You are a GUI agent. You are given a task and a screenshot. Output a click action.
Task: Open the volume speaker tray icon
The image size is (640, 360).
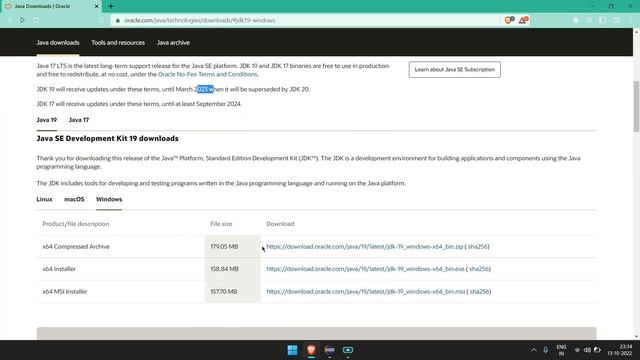pos(587,350)
